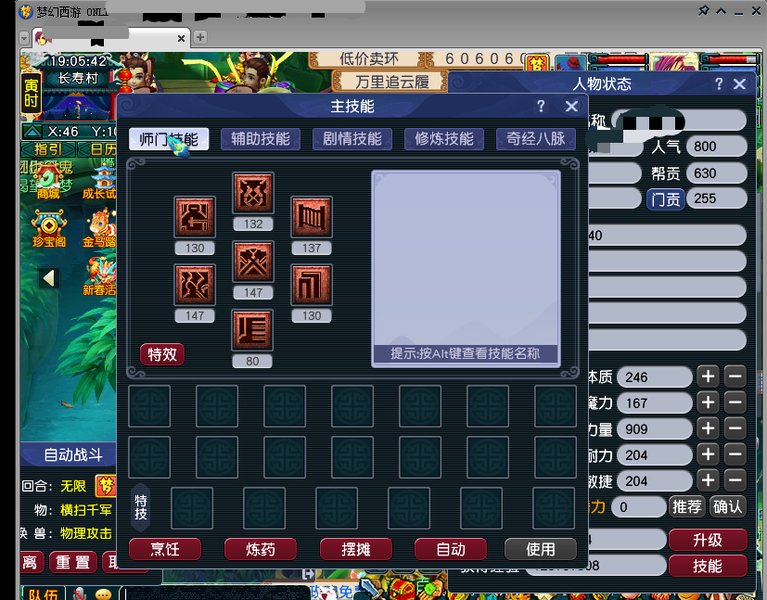Increase 敏捷 with plus button

point(708,480)
